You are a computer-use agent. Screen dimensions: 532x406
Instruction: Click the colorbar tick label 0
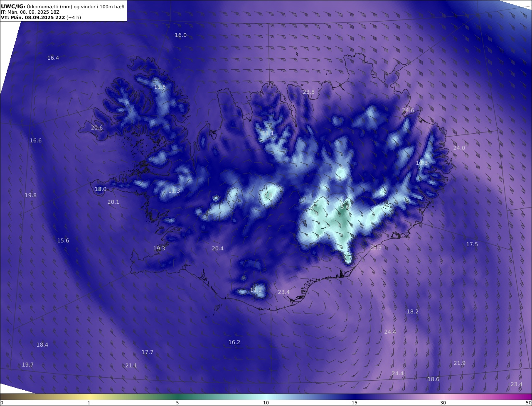coord(2,403)
